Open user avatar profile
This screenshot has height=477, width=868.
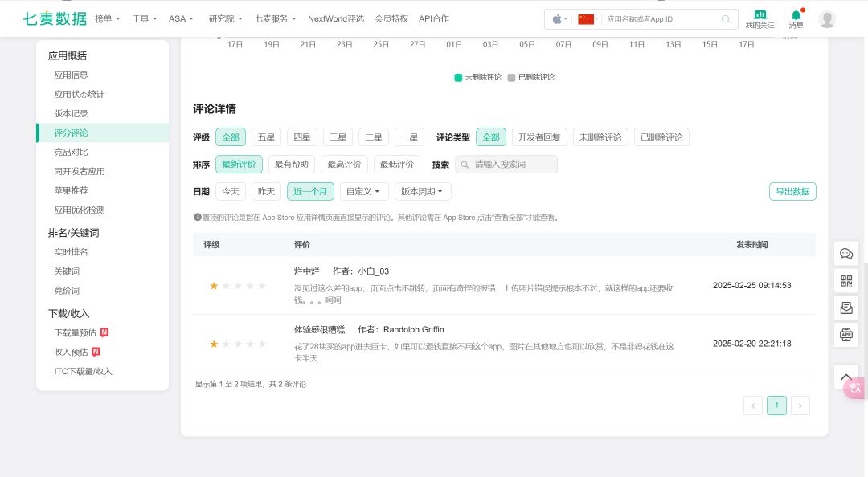click(827, 19)
